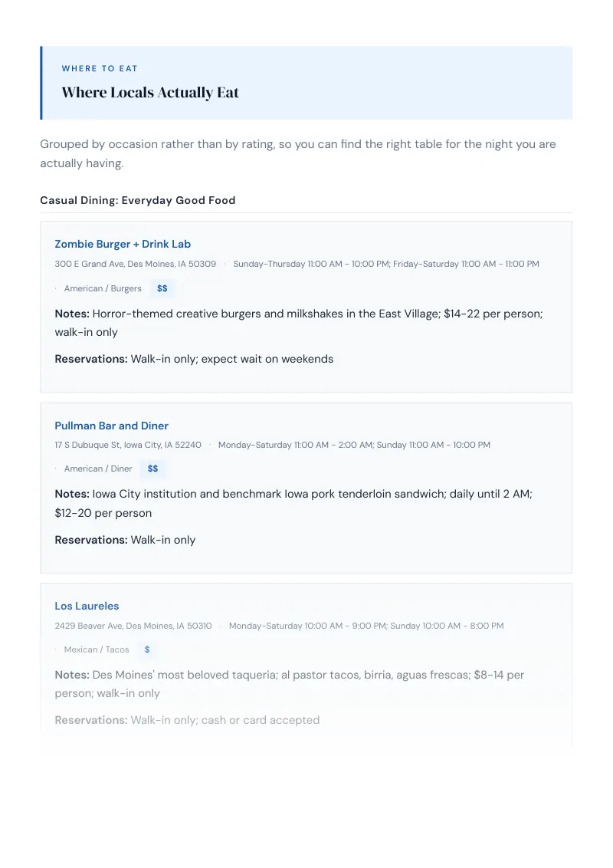Viewport: 613px width, 868px height.
Task: Click the $$ price badge for Zombie Burger
Action: (162, 288)
